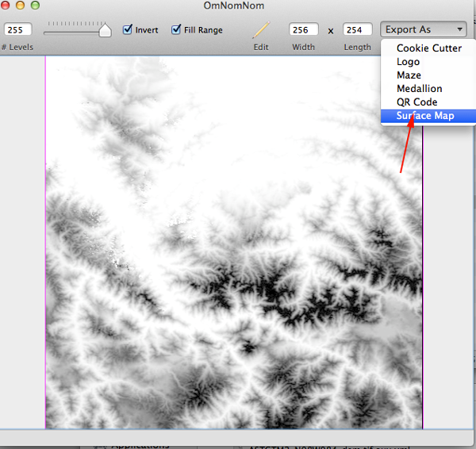Click the Length input field
This screenshot has width=476, height=449.
click(x=357, y=30)
